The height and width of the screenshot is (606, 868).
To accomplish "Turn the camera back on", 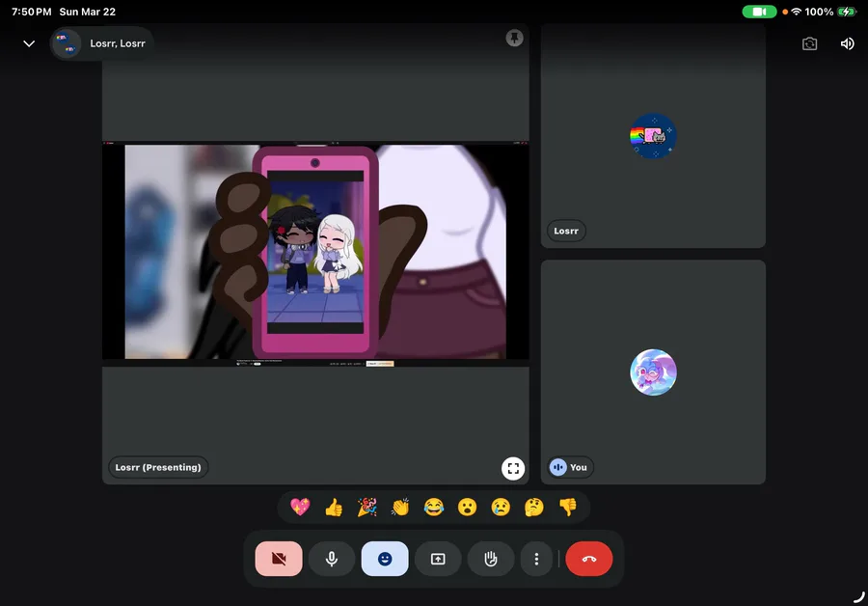I will coord(279,559).
